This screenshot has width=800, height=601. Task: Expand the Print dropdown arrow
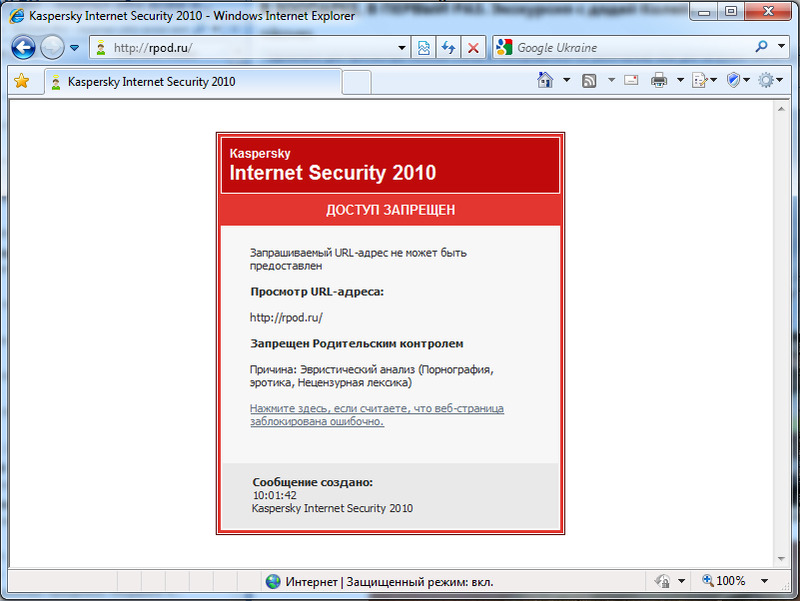click(x=680, y=80)
